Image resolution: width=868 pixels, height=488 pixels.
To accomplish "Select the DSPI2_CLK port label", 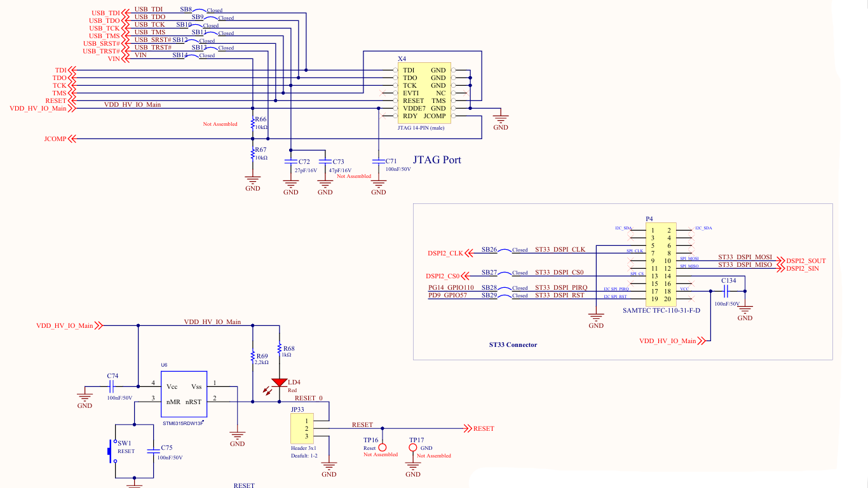I will [x=445, y=254].
